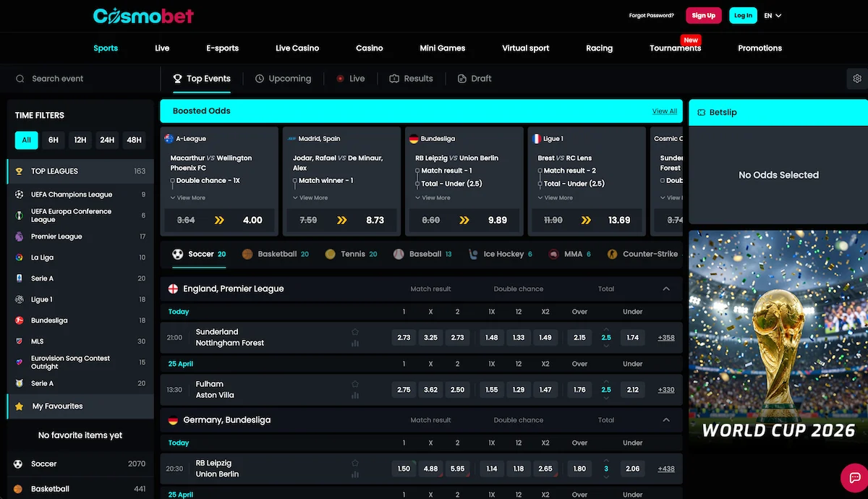This screenshot has height=499, width=868.
Task: Open the View All link for Boosted Odds
Action: click(x=665, y=111)
